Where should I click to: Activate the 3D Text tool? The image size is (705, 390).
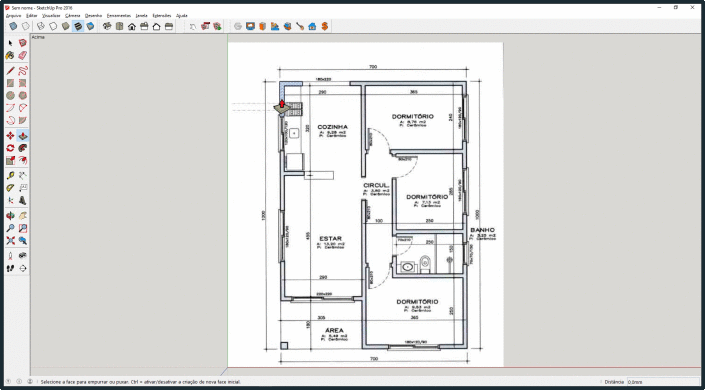[x=22, y=201]
